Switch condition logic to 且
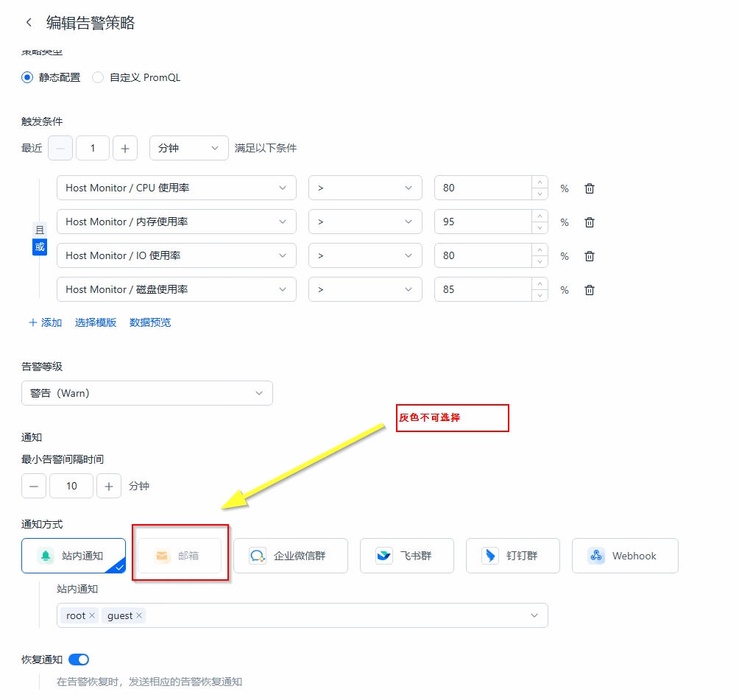This screenshot has height=700, width=739. [40, 230]
